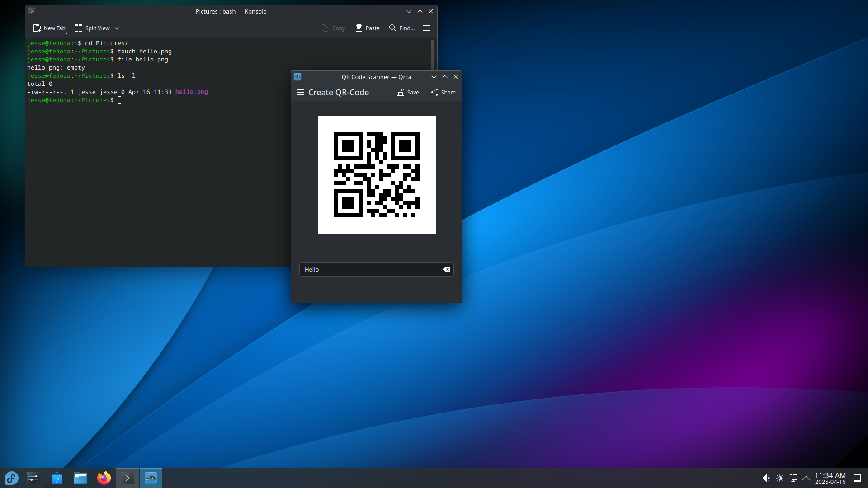Open Dolphin file manager from taskbar
Viewport: 868px width, 488px height.
80,478
